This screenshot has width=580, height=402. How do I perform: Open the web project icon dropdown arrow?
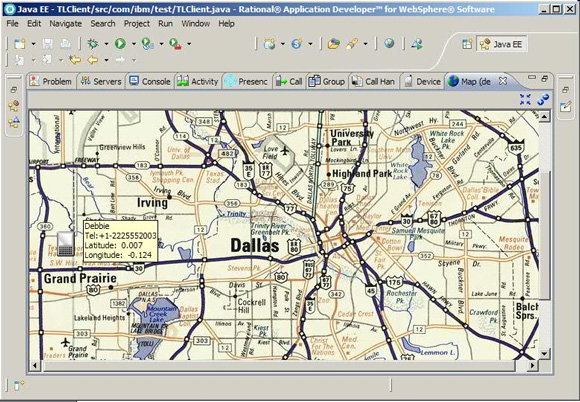(x=283, y=44)
